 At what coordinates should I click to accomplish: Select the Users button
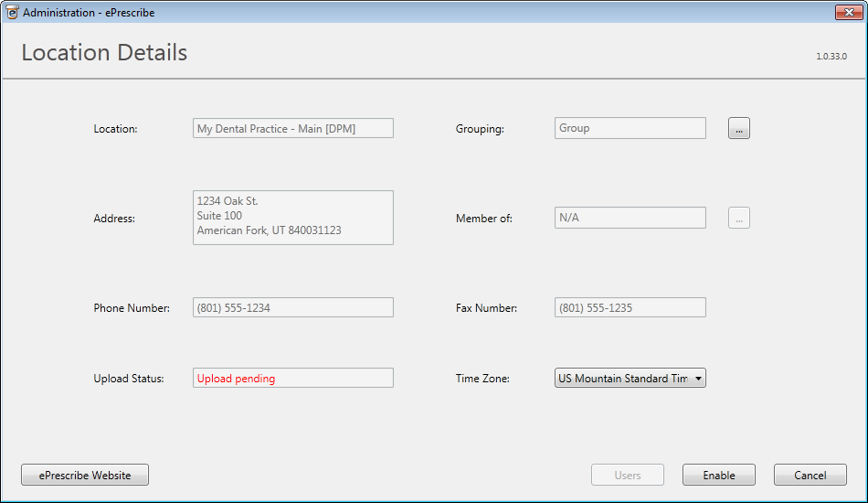coord(627,476)
